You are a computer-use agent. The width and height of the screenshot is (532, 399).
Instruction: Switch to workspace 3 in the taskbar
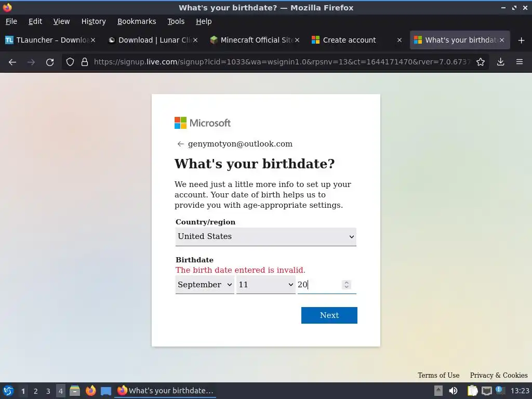48,391
